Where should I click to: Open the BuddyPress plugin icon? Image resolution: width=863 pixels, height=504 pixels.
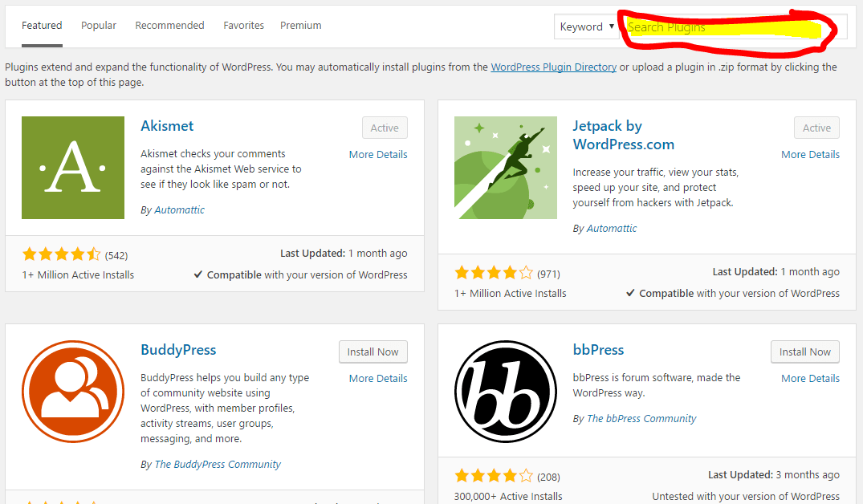coord(72,391)
